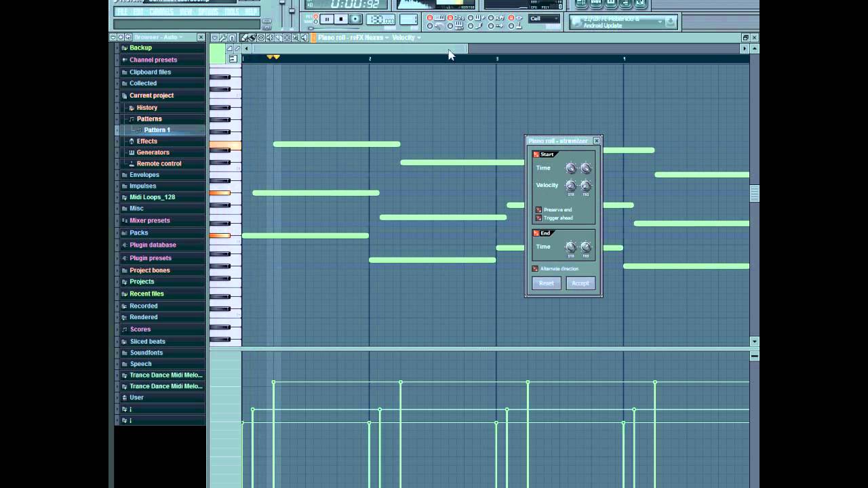The width and height of the screenshot is (868, 488).
Task: Select the Mute tool in piano roll
Action: [270, 38]
